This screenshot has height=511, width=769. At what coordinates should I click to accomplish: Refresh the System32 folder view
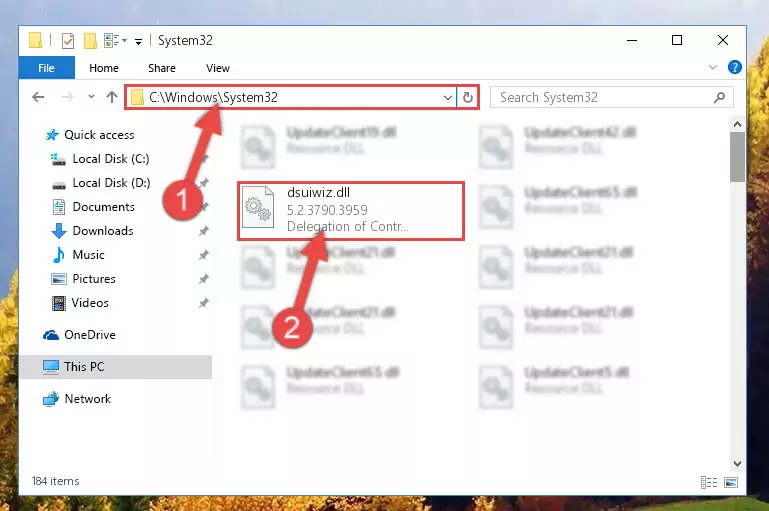(468, 97)
